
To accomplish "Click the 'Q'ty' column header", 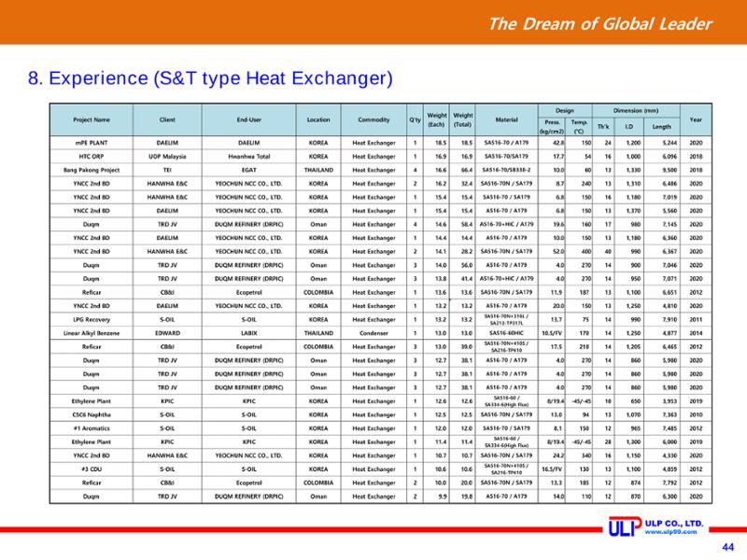I will coord(415,120).
